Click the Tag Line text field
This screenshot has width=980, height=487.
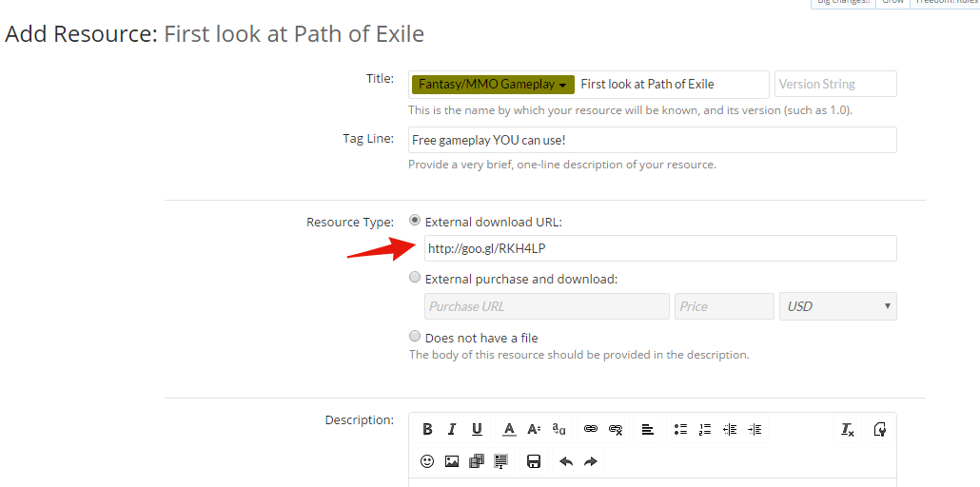coord(652,140)
